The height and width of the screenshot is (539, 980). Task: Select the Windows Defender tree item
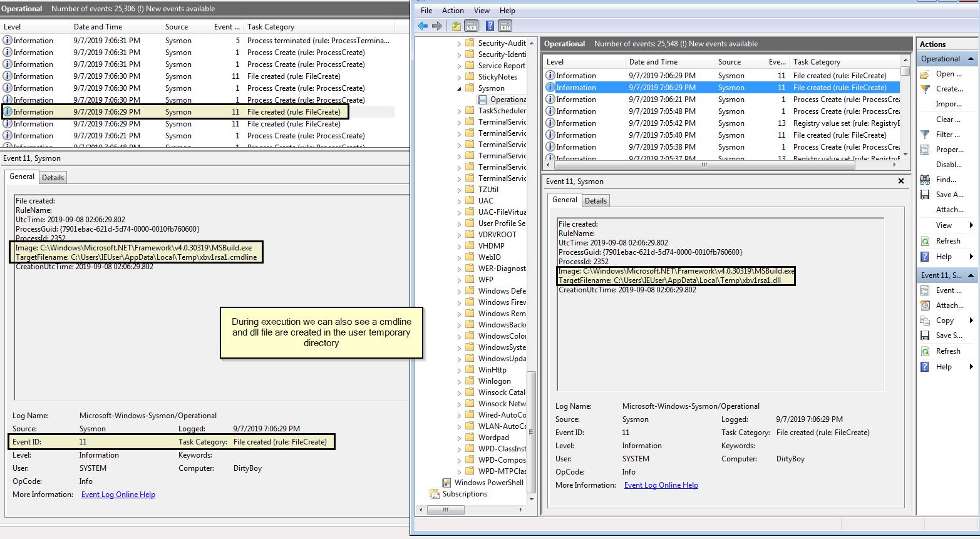[502, 291]
